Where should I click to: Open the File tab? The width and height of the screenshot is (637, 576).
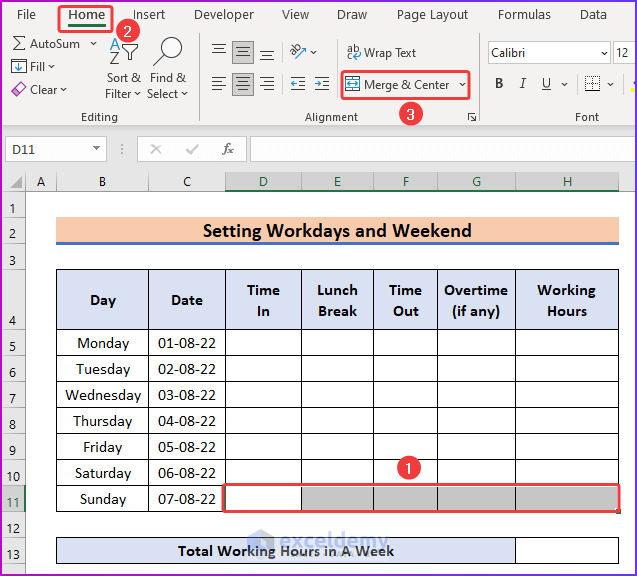coord(26,15)
